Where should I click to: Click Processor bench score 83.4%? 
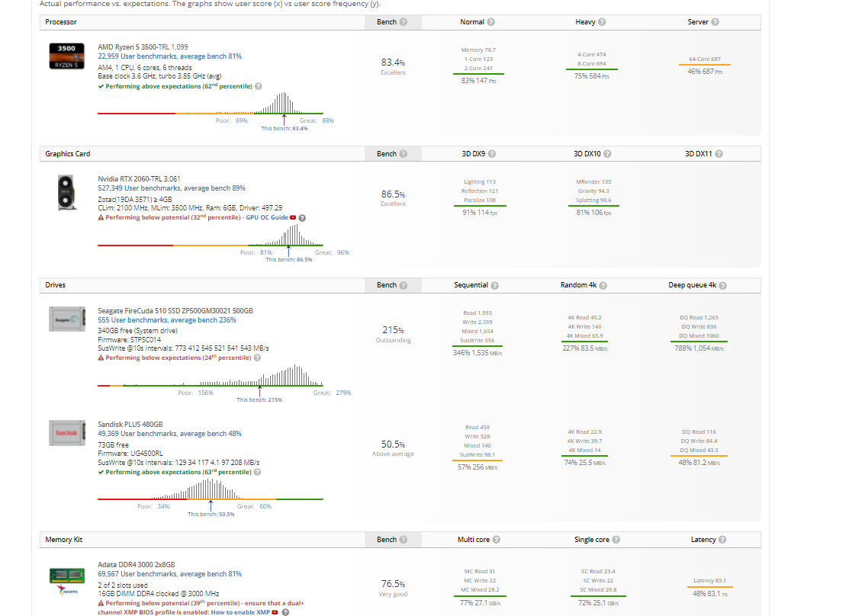(x=393, y=63)
